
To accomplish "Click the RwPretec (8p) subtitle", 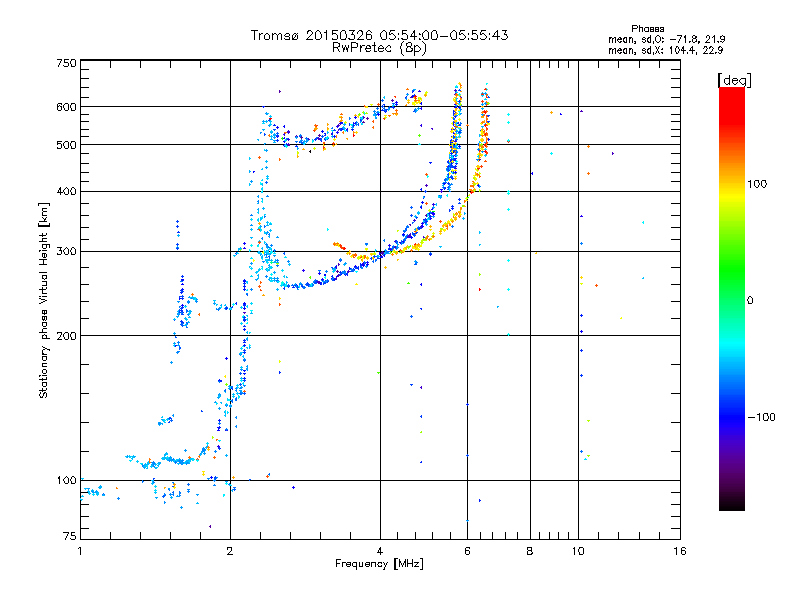I will click(x=379, y=48).
